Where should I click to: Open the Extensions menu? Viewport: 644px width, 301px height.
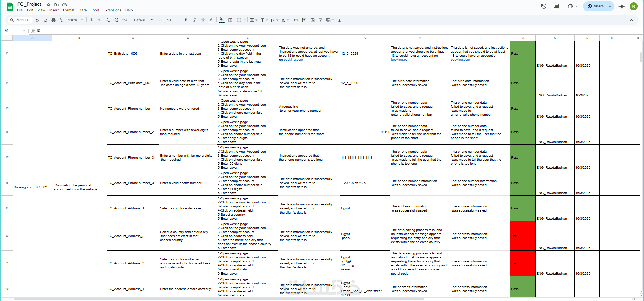pos(112,10)
